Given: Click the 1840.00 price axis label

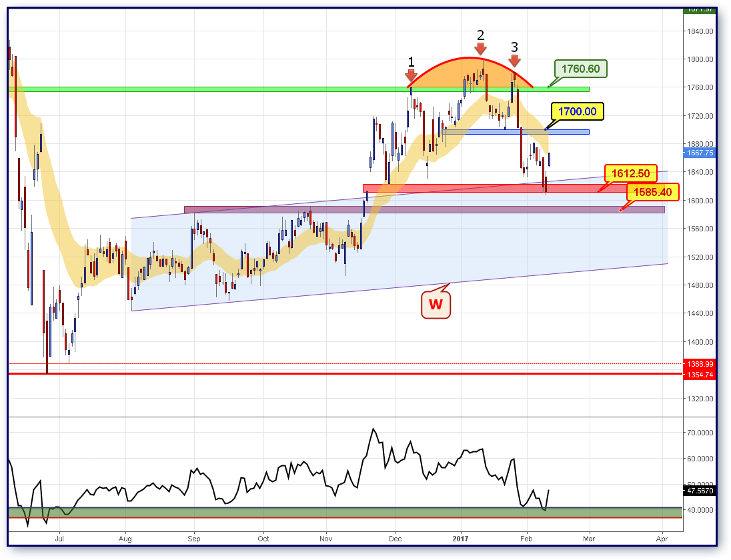Looking at the screenshot, I should pyautogui.click(x=700, y=31).
